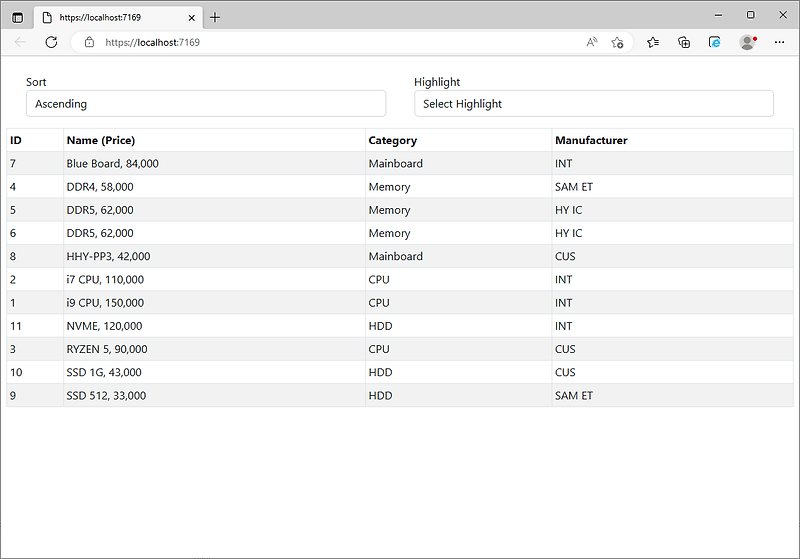View site information lock icon

[89, 42]
